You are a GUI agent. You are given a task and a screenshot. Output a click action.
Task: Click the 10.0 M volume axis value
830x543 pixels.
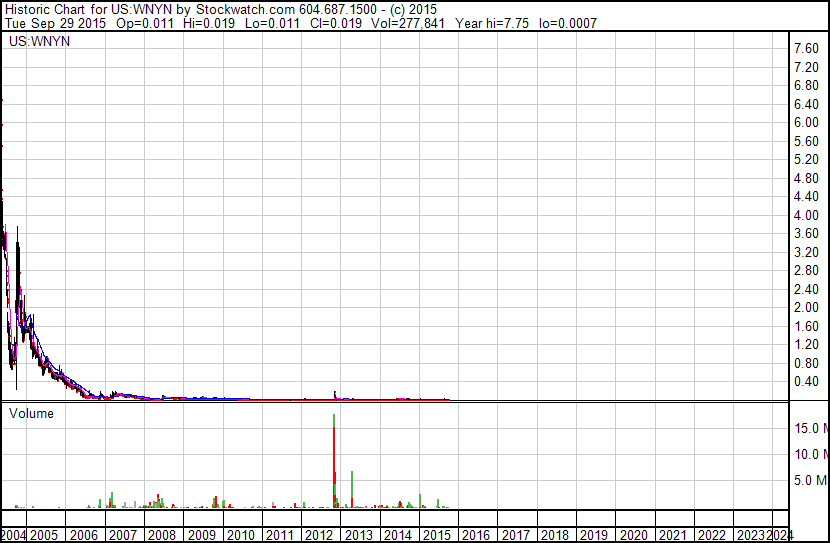(x=811, y=454)
